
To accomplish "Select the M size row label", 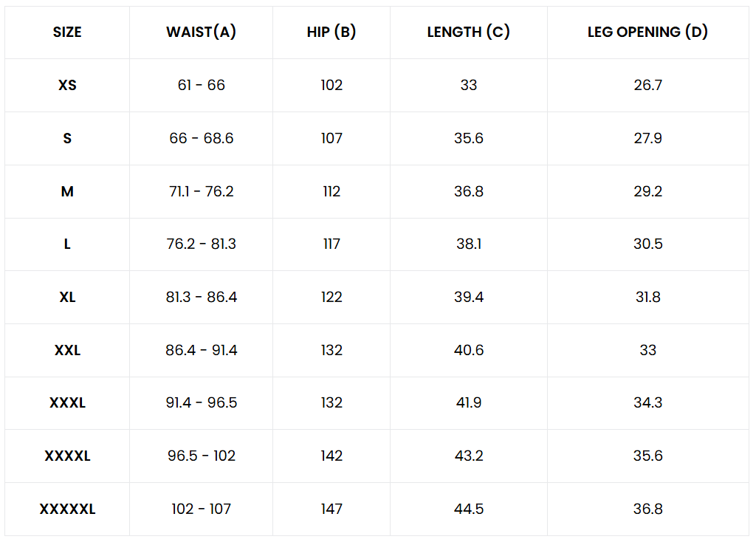I will click(67, 191).
